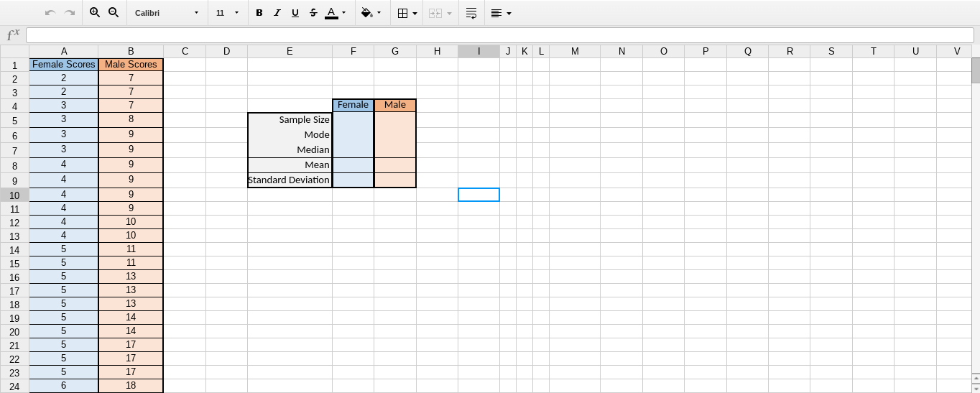Screen dimensions: 980x393
Task: Click the select-all corner box
Action: tap(14, 51)
